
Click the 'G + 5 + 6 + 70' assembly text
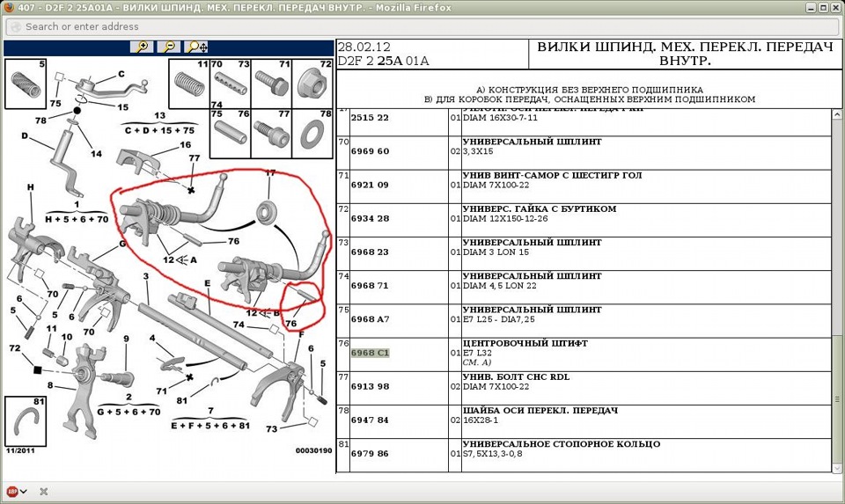point(129,412)
